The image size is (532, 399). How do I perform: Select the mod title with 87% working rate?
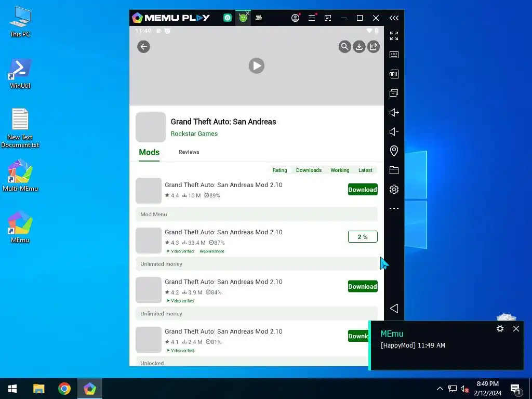tap(223, 232)
